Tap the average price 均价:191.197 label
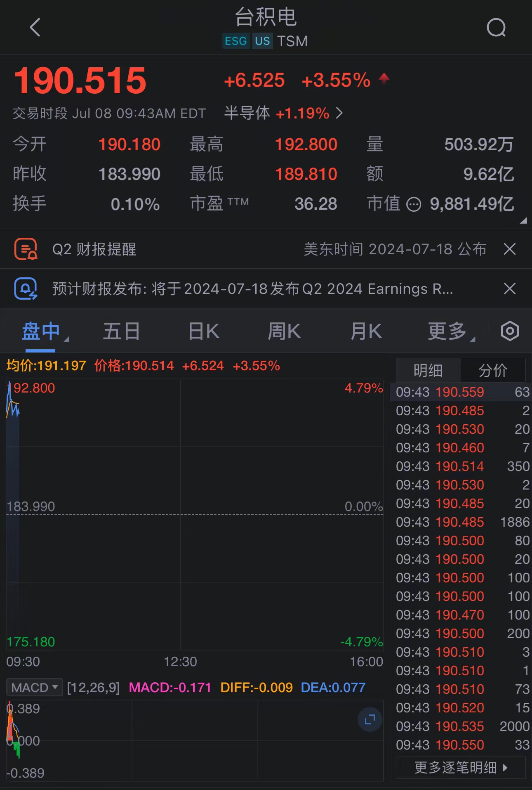532x790 pixels. click(46, 365)
